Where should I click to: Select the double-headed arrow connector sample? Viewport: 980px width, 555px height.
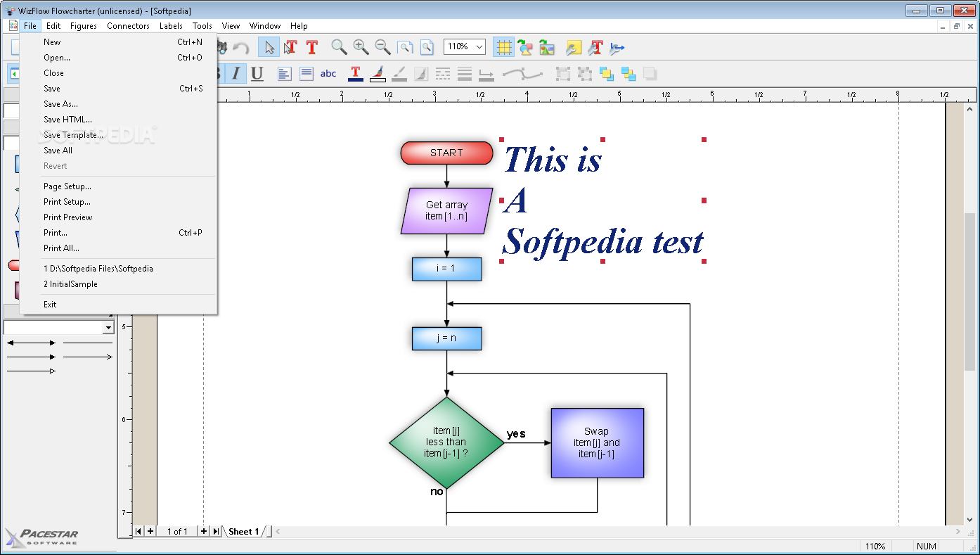31,343
